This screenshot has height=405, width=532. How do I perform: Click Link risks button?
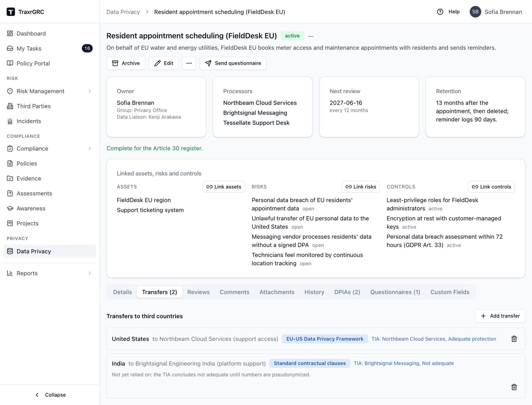pos(361,187)
